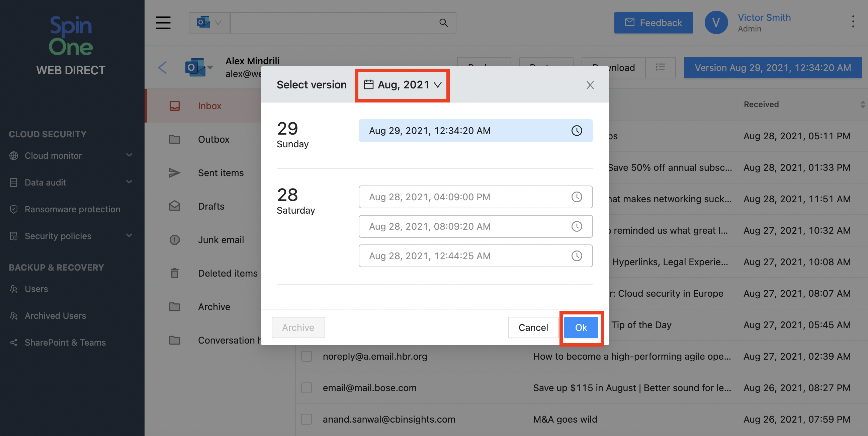Click clock icon on 04:09:00 PM version
This screenshot has height=436, width=868.
click(577, 197)
